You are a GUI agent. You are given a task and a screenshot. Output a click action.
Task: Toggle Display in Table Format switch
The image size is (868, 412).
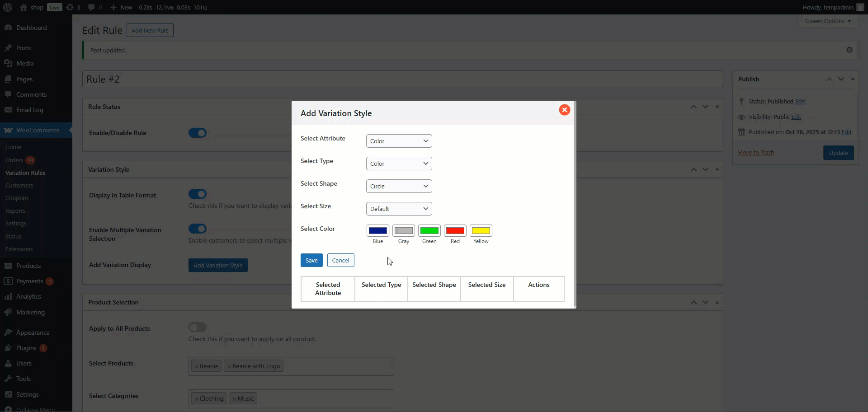(x=198, y=194)
